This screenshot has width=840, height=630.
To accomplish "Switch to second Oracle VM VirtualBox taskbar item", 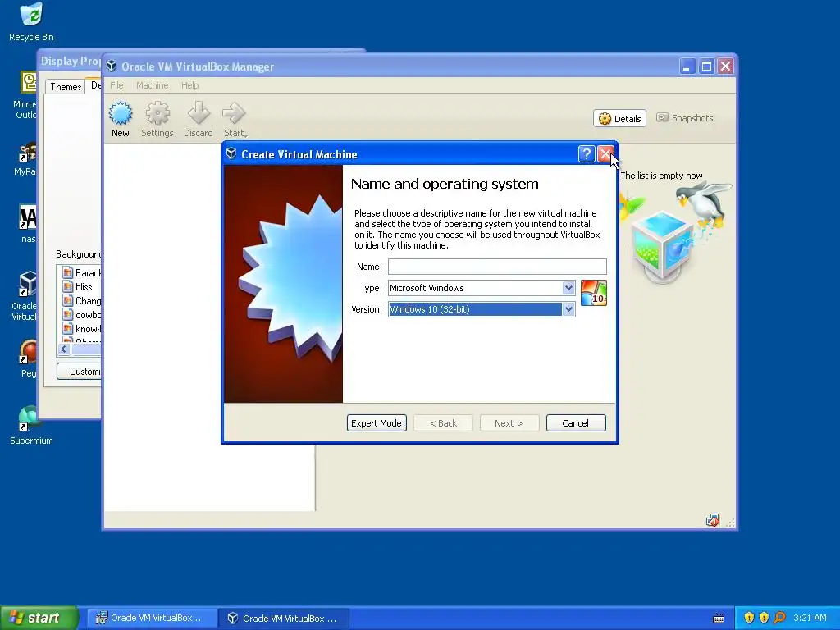I will 283,618.
